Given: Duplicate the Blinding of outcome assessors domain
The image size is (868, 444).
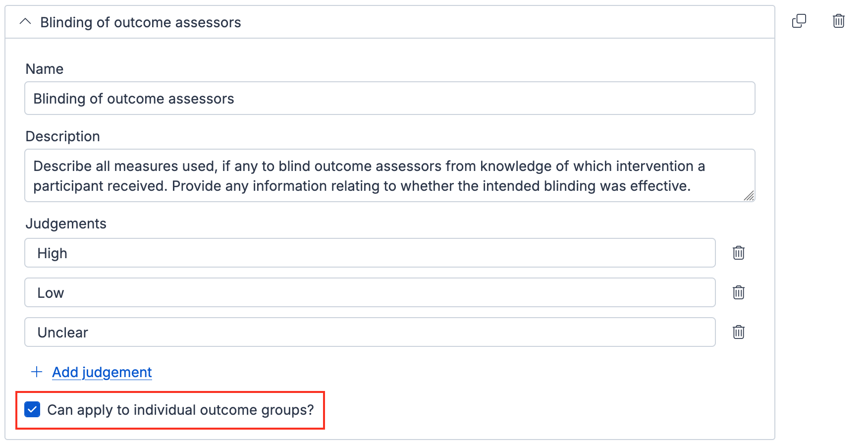Looking at the screenshot, I should 799,21.
